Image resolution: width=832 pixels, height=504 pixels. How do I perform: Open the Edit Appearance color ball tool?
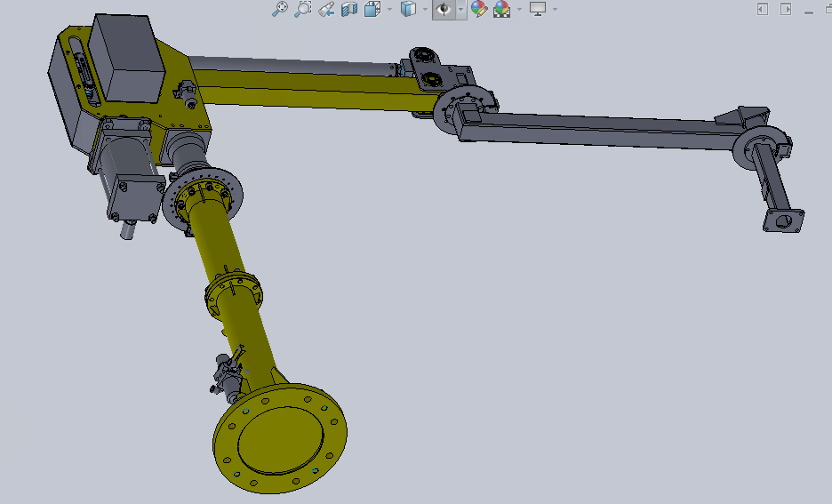coord(479,9)
